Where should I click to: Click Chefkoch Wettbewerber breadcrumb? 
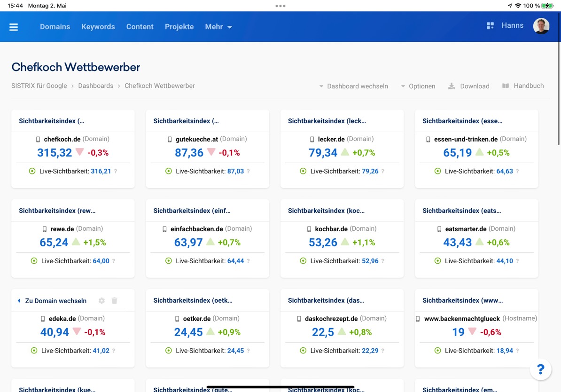(160, 86)
